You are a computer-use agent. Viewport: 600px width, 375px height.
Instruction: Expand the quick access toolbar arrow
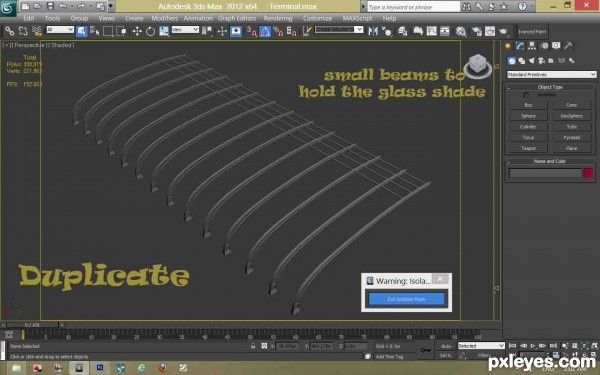click(x=111, y=6)
